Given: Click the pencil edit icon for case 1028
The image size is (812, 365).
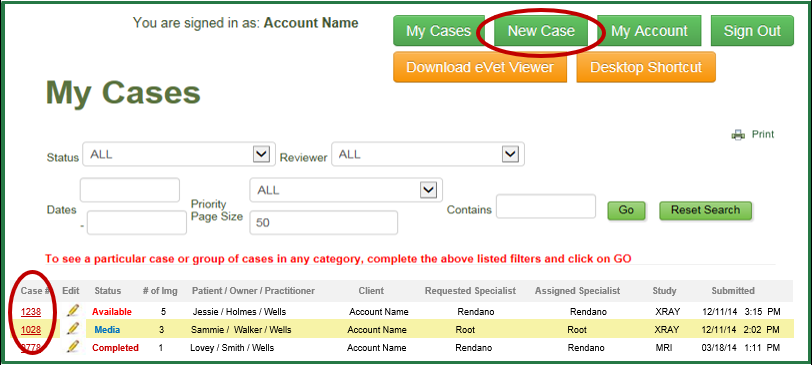Looking at the screenshot, I should click(x=73, y=329).
